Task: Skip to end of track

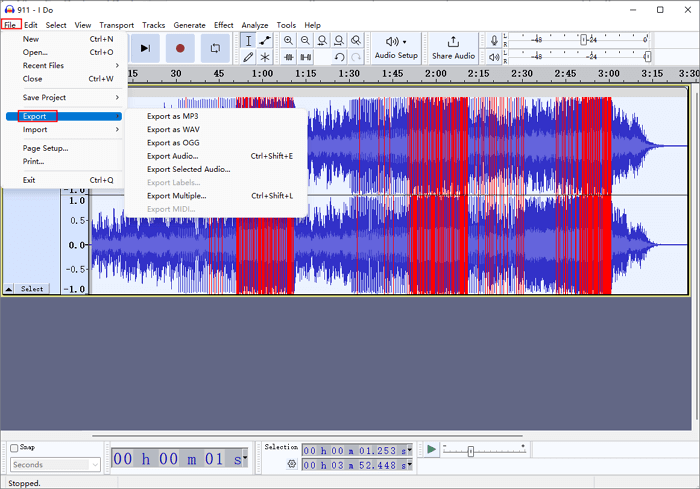Action: click(145, 47)
